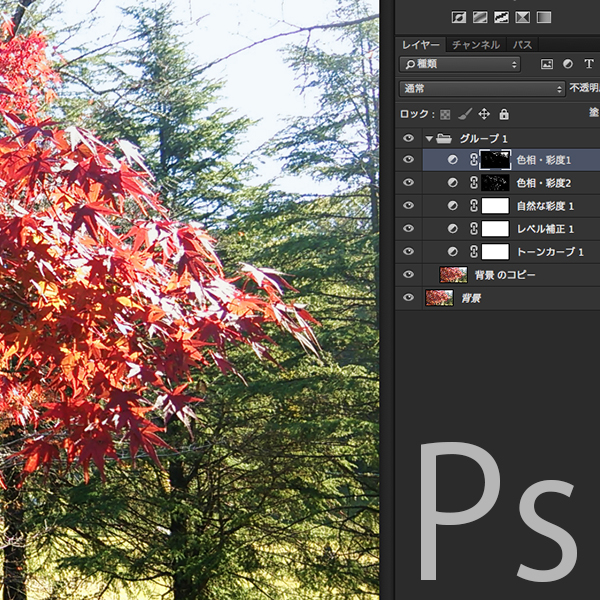This screenshot has width=600, height=600.
Task: Add a Selective Color adjustment layer
Action: tap(523, 17)
